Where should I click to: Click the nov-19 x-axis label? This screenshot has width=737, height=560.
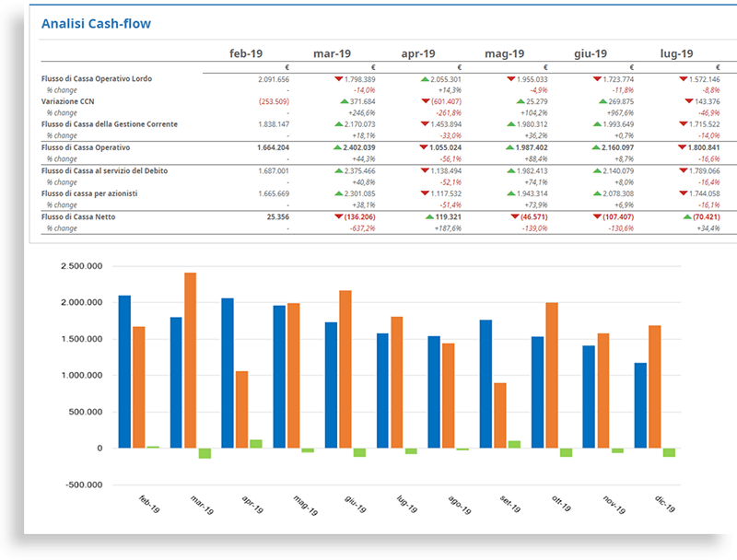pos(614,505)
